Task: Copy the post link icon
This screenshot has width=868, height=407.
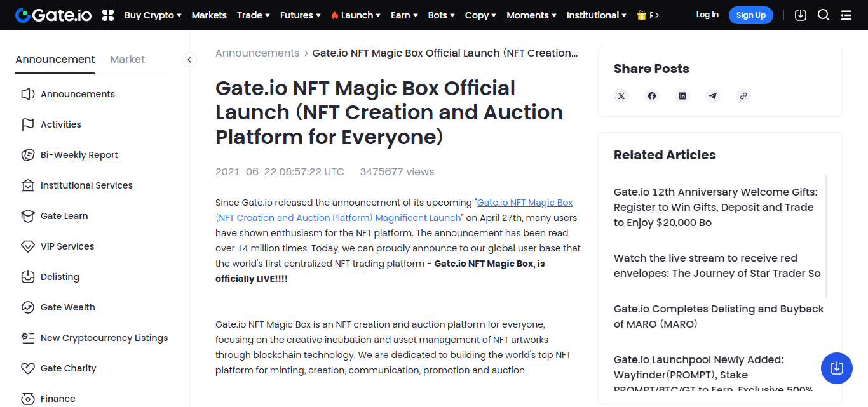Action: point(743,96)
